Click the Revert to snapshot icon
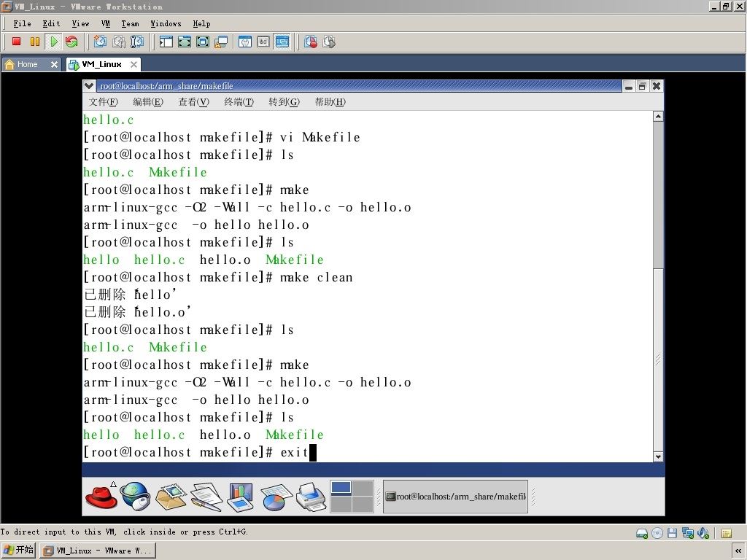This screenshot has height=560, width=747. point(119,42)
